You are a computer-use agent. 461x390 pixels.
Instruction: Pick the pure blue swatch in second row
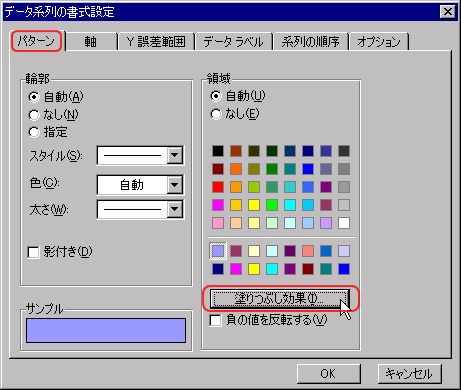pyautogui.click(x=308, y=169)
